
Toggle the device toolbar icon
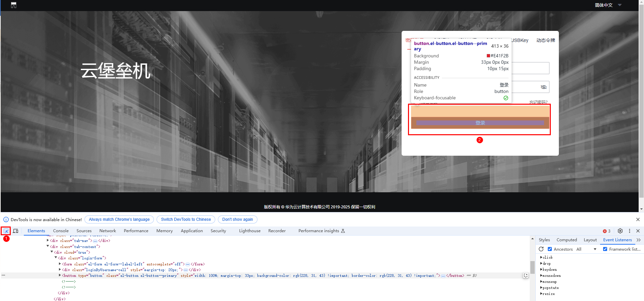(x=15, y=231)
